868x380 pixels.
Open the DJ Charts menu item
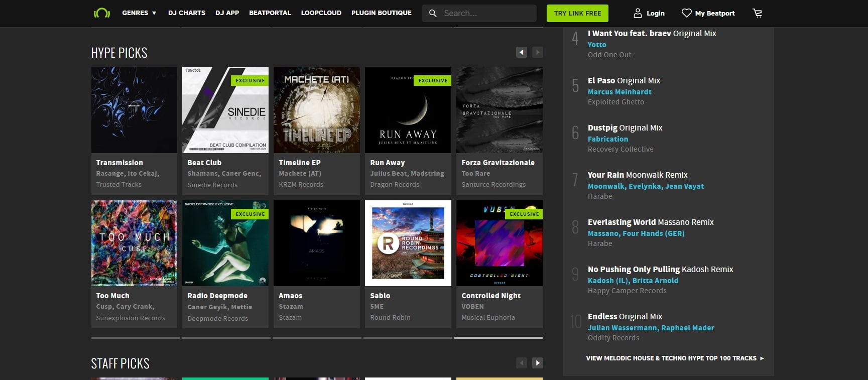click(187, 13)
